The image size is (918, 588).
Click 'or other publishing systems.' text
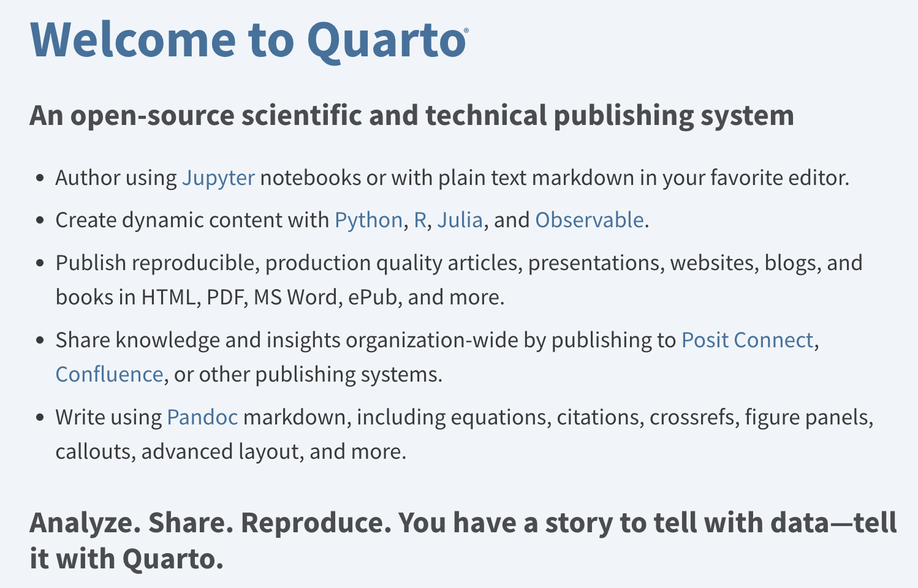(x=308, y=374)
